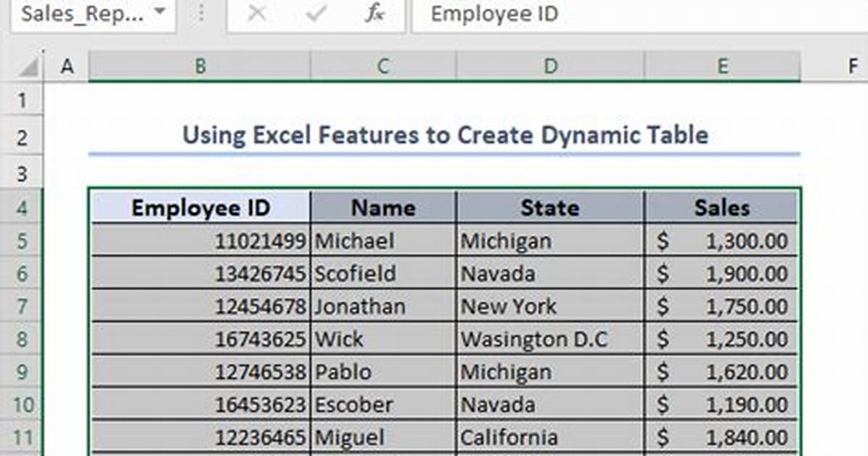Image resolution: width=868 pixels, height=456 pixels.
Task: Select row 3 header
Action: pos(22,174)
